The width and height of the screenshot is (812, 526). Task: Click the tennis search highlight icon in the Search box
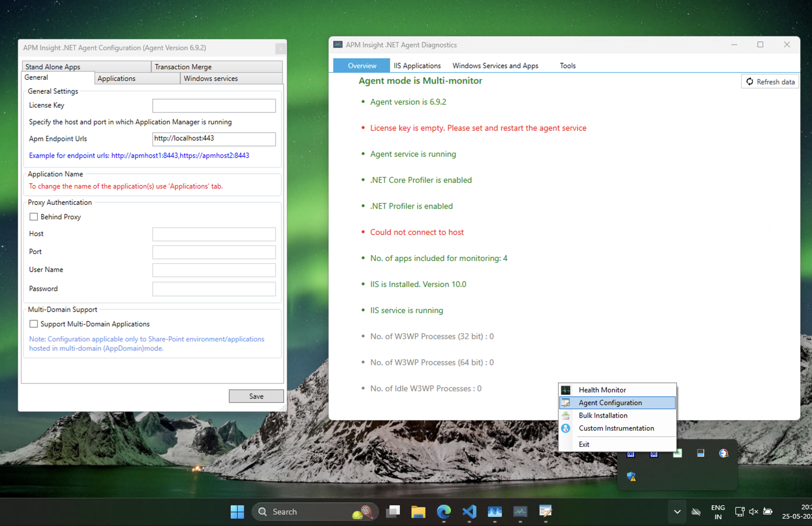pos(363,512)
